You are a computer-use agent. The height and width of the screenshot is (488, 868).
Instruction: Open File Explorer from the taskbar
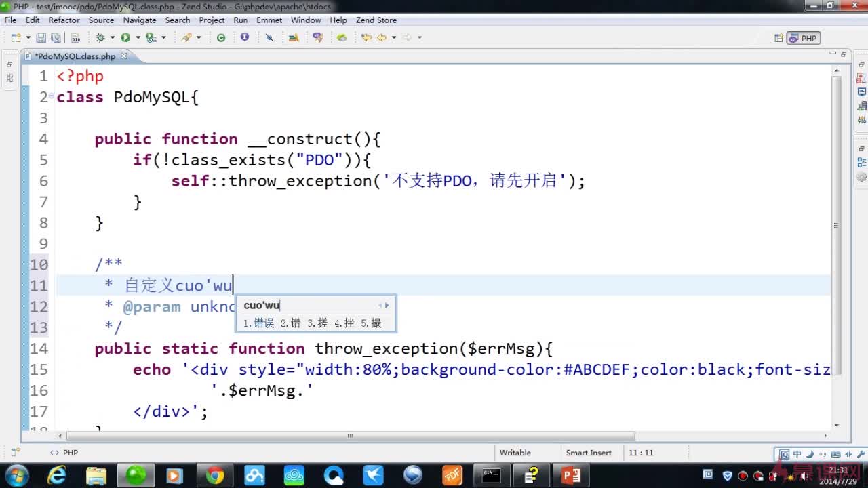tap(96, 476)
